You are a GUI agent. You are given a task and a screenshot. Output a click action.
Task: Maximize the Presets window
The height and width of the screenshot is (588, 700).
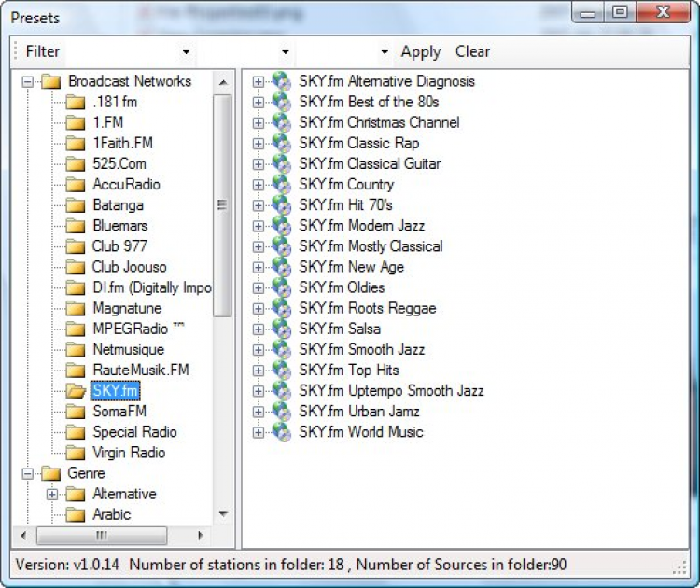pos(620,12)
